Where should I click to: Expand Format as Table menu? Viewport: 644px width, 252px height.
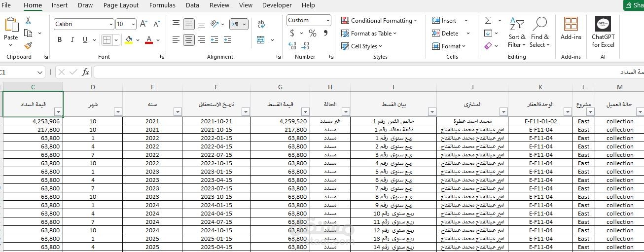coord(369,34)
